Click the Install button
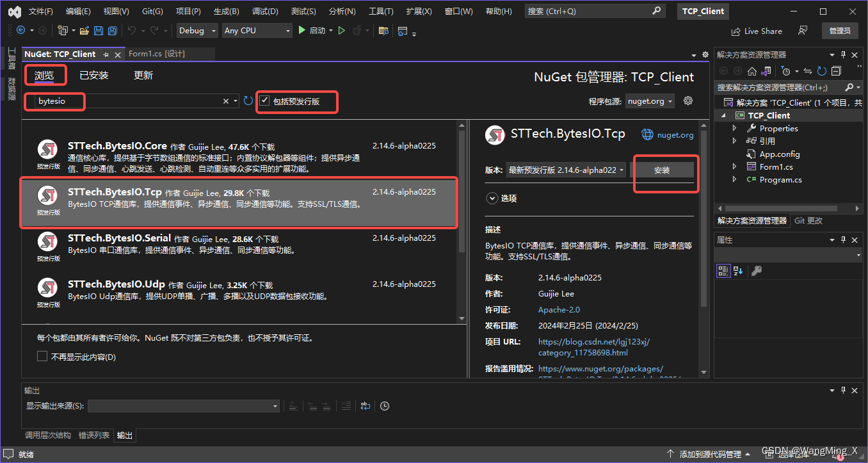The height and width of the screenshot is (463, 868). point(662,170)
